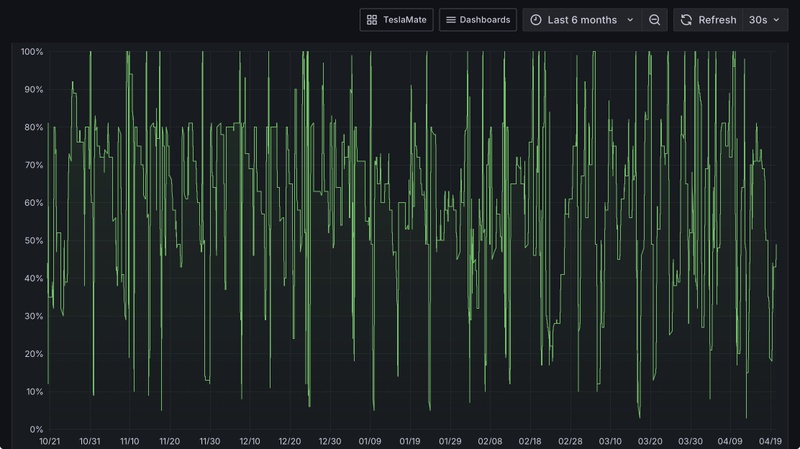Click the 03/30 date label

pyautogui.click(x=690, y=441)
